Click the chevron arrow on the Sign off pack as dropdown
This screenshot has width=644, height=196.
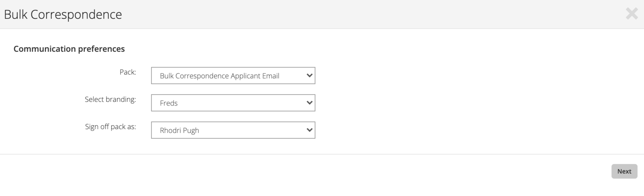pos(309,130)
